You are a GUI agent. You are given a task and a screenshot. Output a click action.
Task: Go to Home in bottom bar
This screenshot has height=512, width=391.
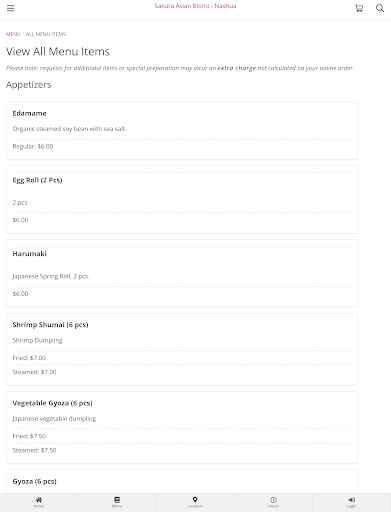click(39, 502)
